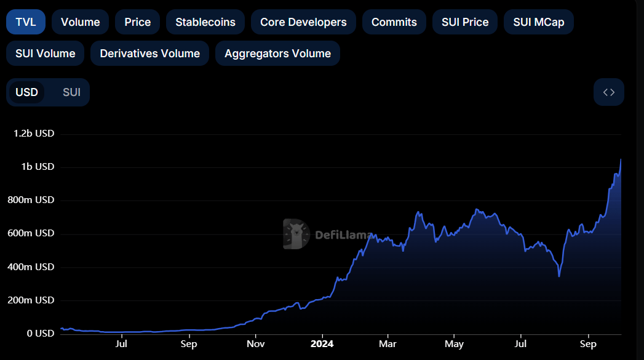Select the TVL tab
The height and width of the screenshot is (360, 644).
pyautogui.click(x=25, y=22)
